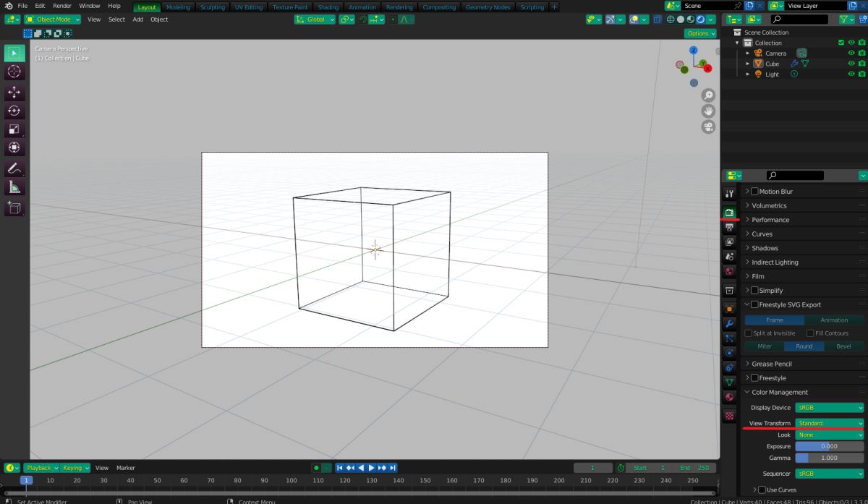
Task: Uncheck the Collection exclude checkbox
Action: click(841, 43)
